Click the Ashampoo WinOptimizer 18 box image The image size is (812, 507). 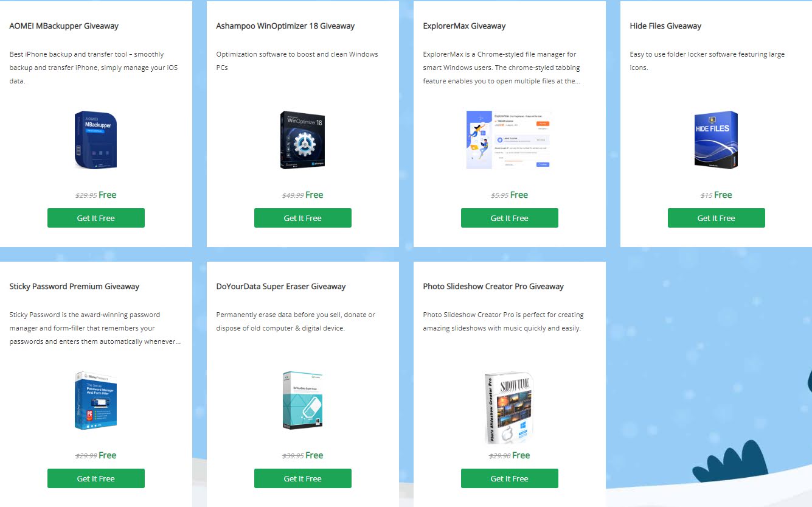click(302, 140)
